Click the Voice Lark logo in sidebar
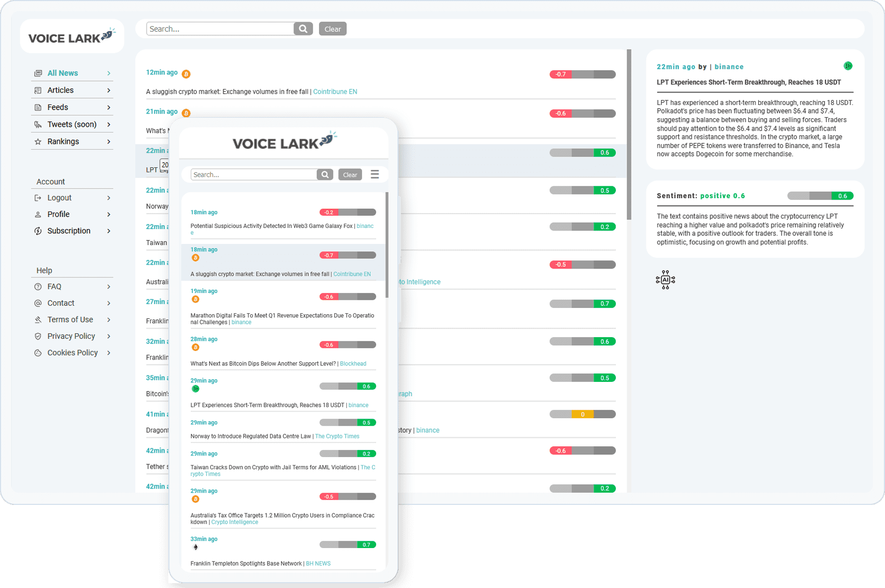The height and width of the screenshot is (588, 885). pyautogui.click(x=72, y=37)
